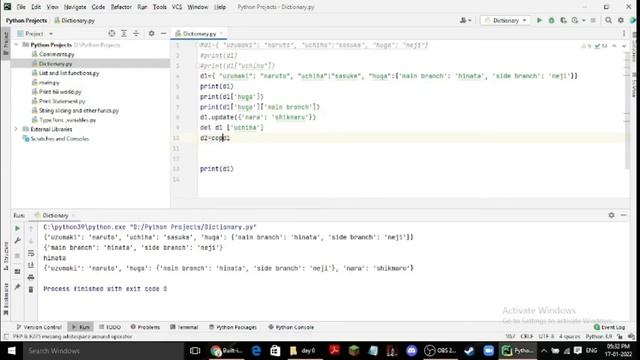Click the pin tab icon in Run panel

(17, 287)
